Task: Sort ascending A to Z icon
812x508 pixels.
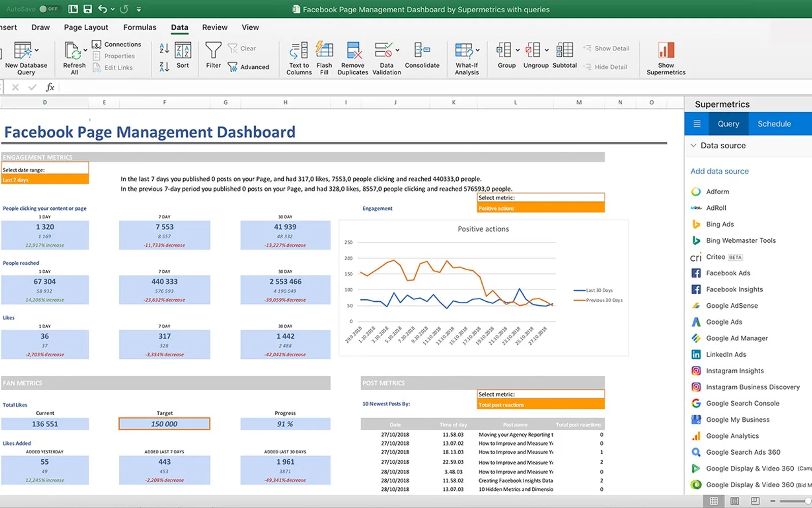Action: pyautogui.click(x=164, y=49)
